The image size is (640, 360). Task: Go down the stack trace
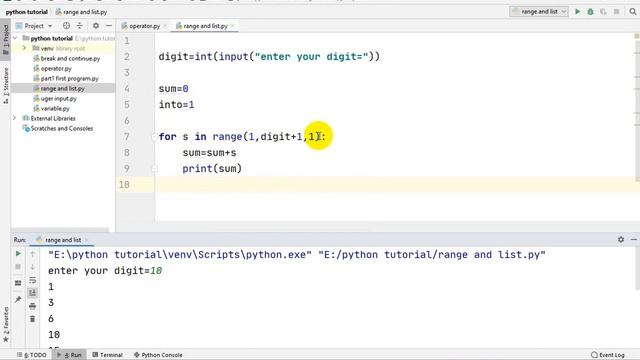(x=33, y=267)
